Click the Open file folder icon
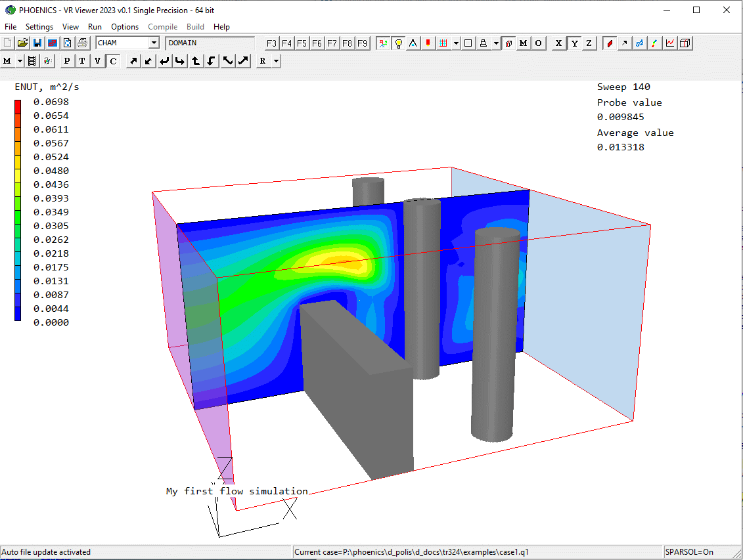The width and height of the screenshot is (743, 560). pos(22,43)
